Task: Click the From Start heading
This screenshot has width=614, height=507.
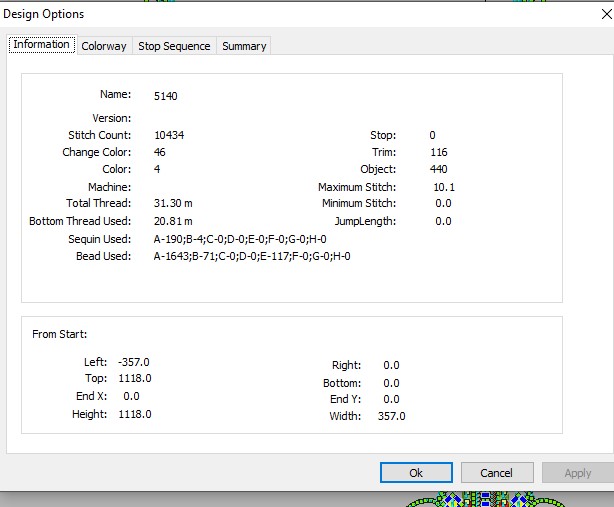Action: coord(60,334)
